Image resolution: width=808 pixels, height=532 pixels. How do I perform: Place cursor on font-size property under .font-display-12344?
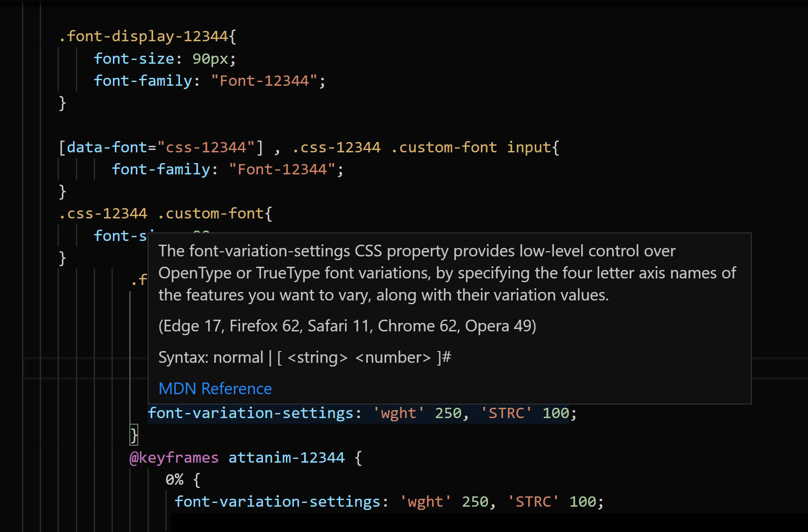134,59
